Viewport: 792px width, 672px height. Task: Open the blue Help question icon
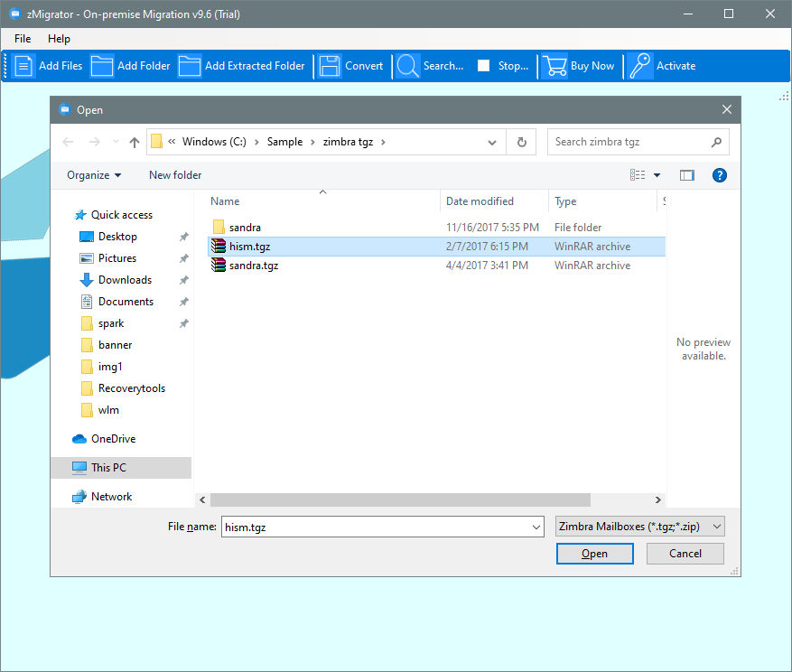(719, 175)
